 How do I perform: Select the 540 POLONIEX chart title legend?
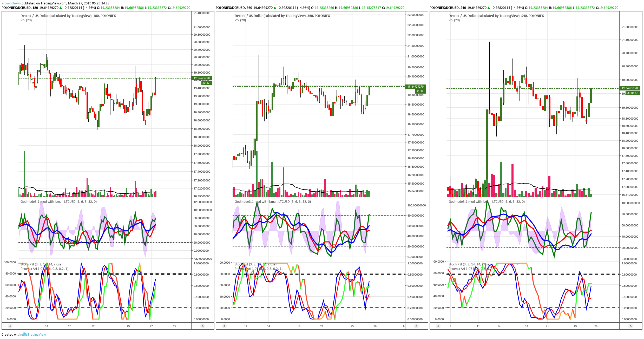tap(496, 16)
